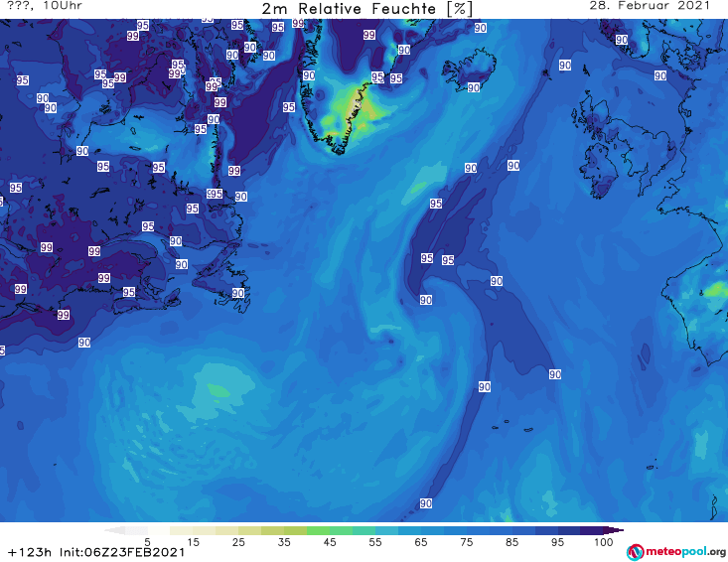
Task: Click the legend value 55
Action: 375,542
